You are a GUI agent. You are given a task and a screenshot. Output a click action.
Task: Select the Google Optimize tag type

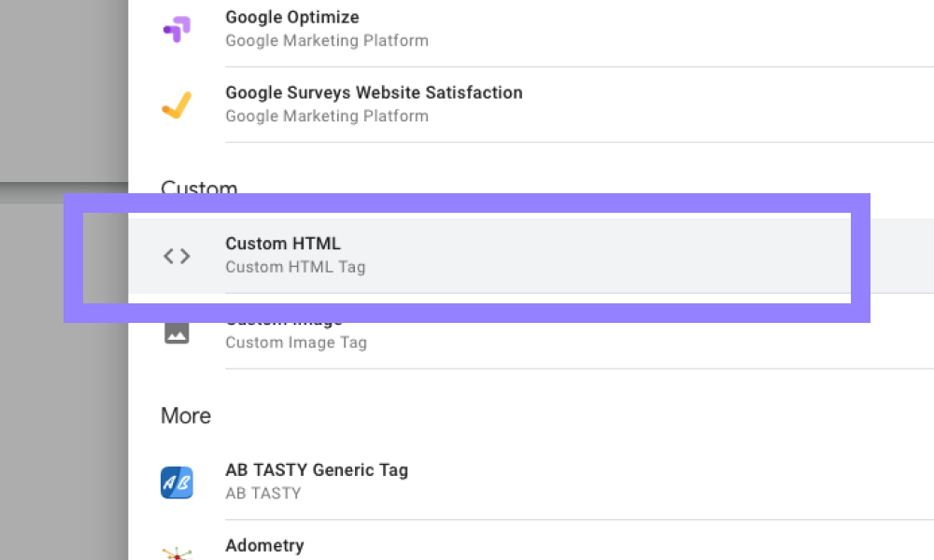point(292,17)
